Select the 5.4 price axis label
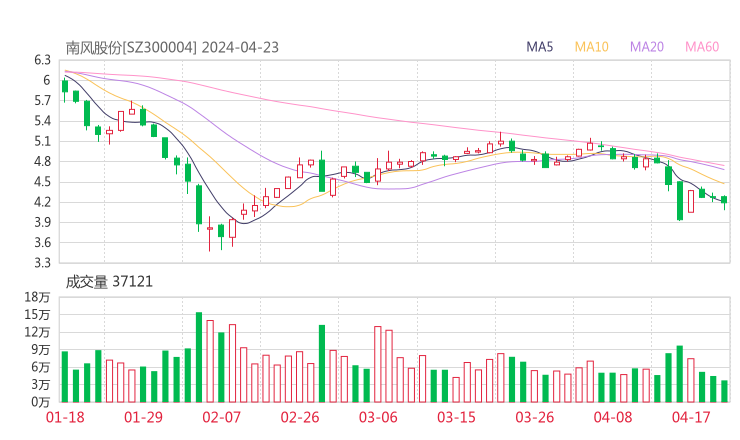 (x=42, y=121)
